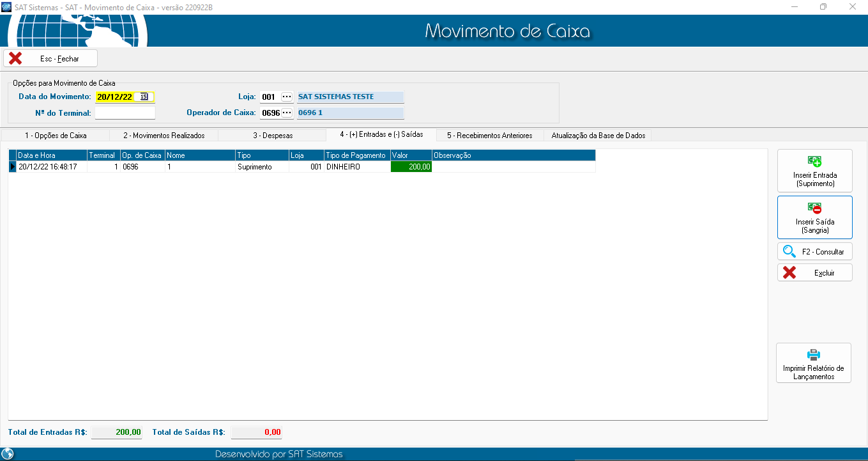
Task: Click the Nº do Terminal input field
Action: 125,113
